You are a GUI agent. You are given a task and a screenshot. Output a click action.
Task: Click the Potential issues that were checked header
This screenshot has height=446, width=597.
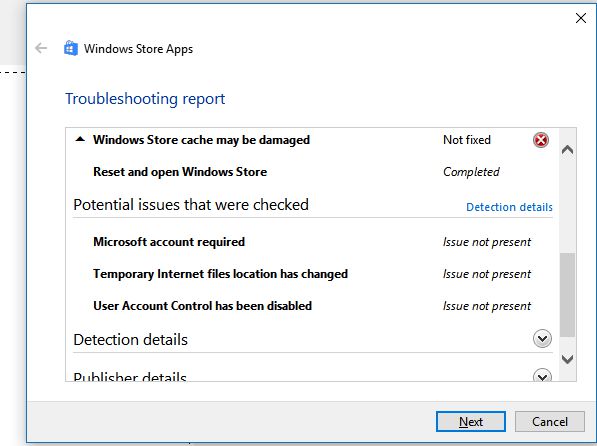coord(191,205)
